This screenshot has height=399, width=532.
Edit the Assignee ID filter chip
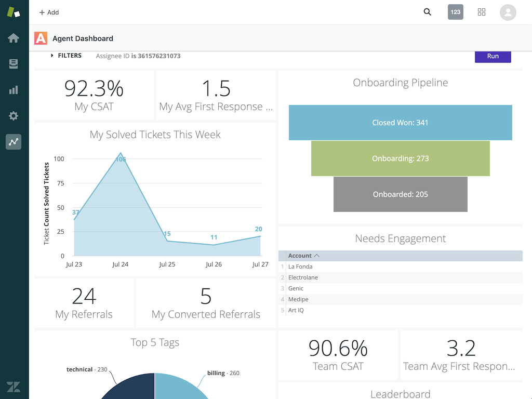[138, 55]
